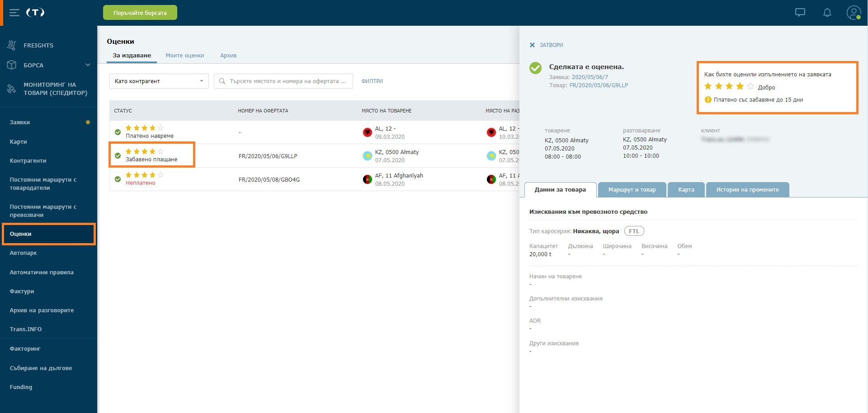Click the Поръчайте борсата button
Image resolution: width=868 pixels, height=413 pixels.
coord(140,13)
